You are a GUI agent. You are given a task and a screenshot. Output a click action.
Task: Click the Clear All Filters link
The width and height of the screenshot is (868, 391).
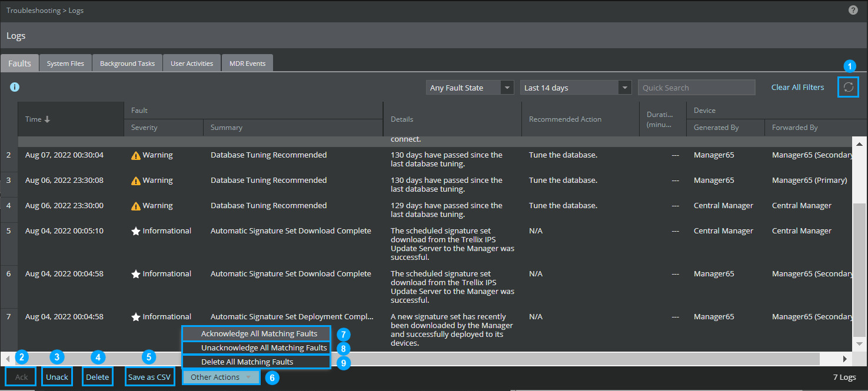coord(797,87)
